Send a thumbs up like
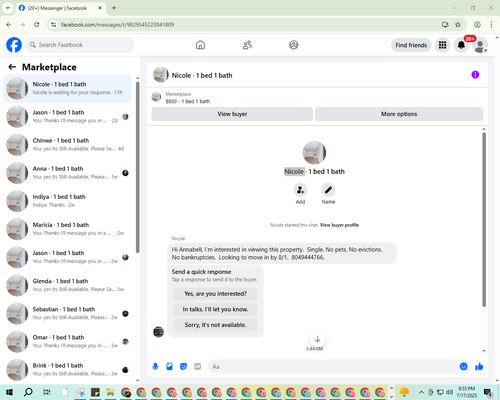This screenshot has height=400, width=500. (x=479, y=367)
